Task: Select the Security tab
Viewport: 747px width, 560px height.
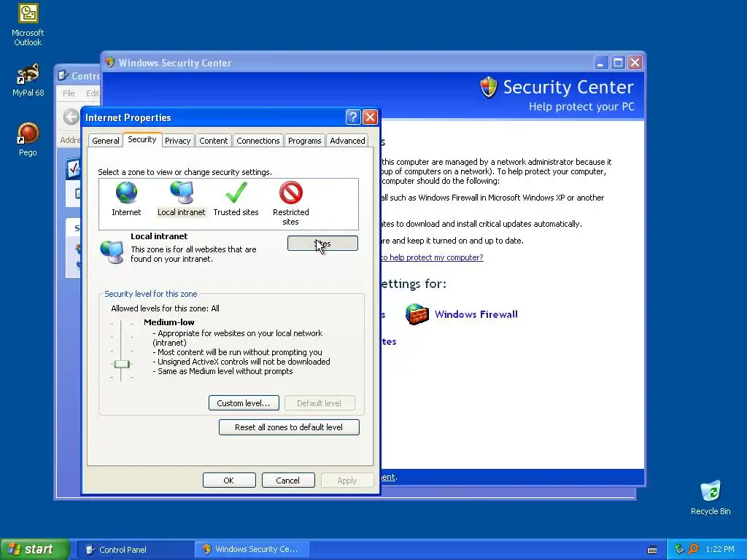Action: click(x=142, y=139)
